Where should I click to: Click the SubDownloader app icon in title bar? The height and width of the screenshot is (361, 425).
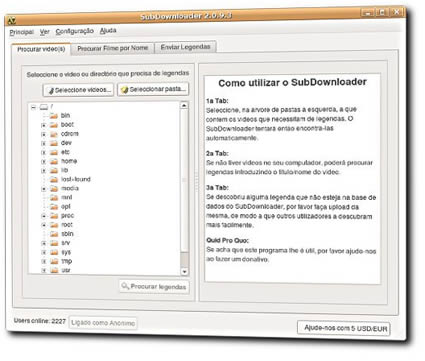(x=12, y=20)
